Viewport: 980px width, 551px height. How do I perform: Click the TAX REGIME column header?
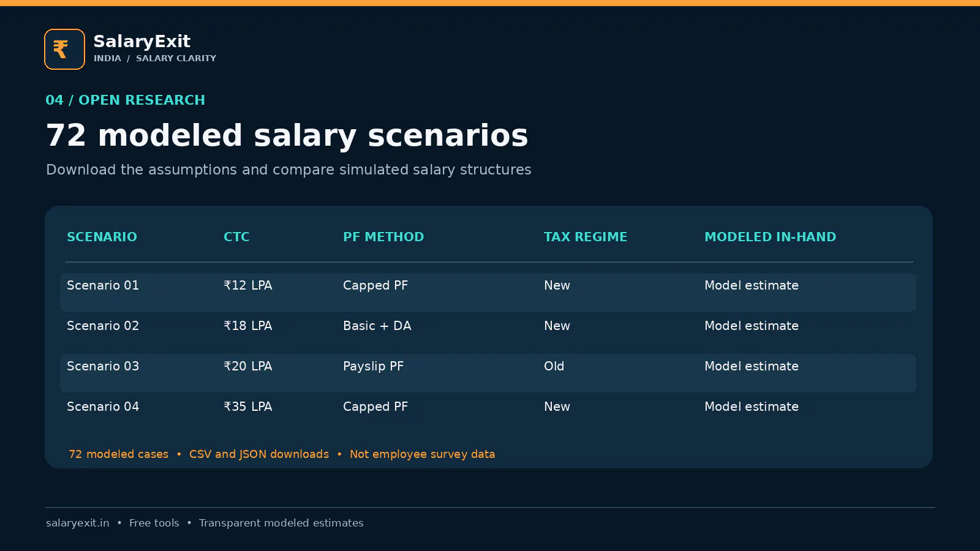pos(586,237)
